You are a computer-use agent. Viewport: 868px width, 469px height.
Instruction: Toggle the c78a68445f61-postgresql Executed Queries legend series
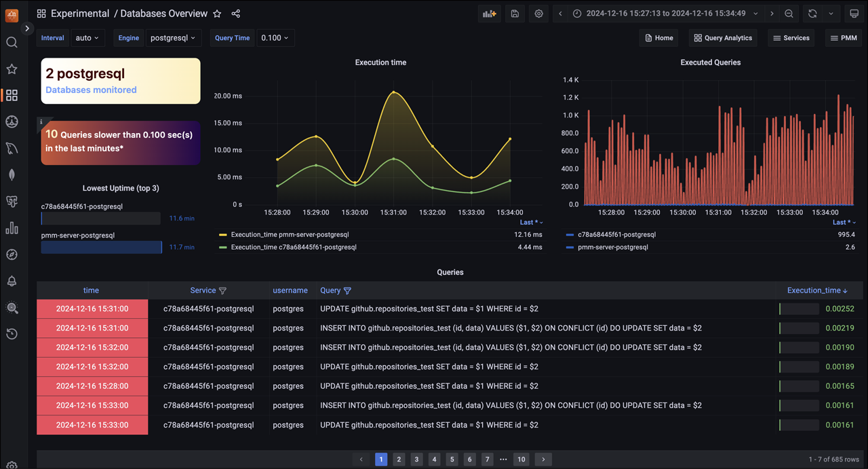tap(616, 234)
